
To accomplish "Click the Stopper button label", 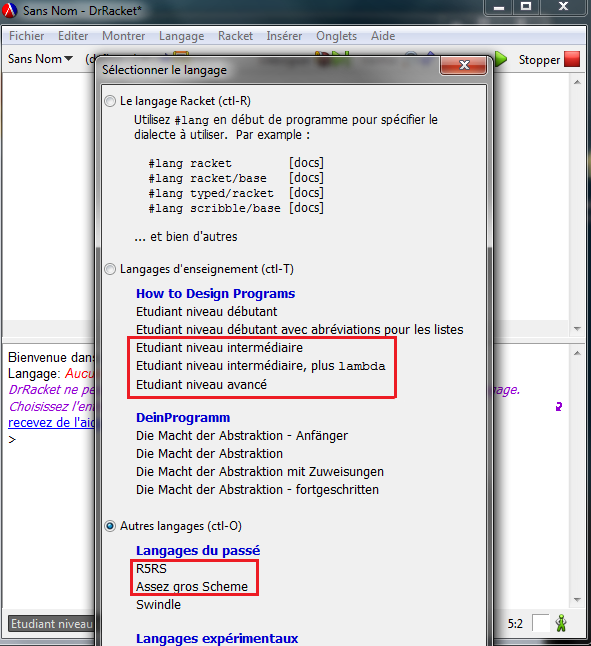I will click(x=539, y=60).
